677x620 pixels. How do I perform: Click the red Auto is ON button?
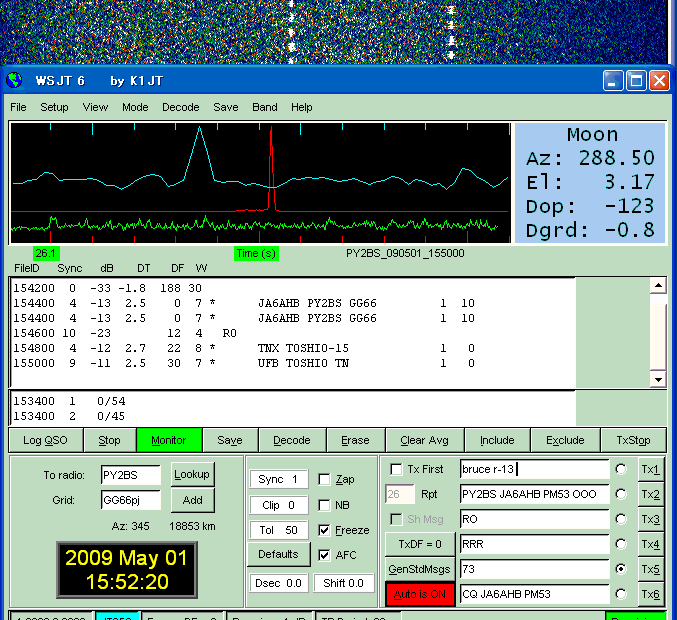(x=420, y=594)
